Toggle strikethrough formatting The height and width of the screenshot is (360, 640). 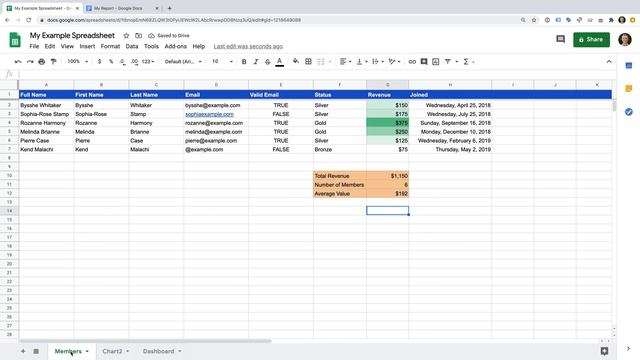(x=268, y=62)
